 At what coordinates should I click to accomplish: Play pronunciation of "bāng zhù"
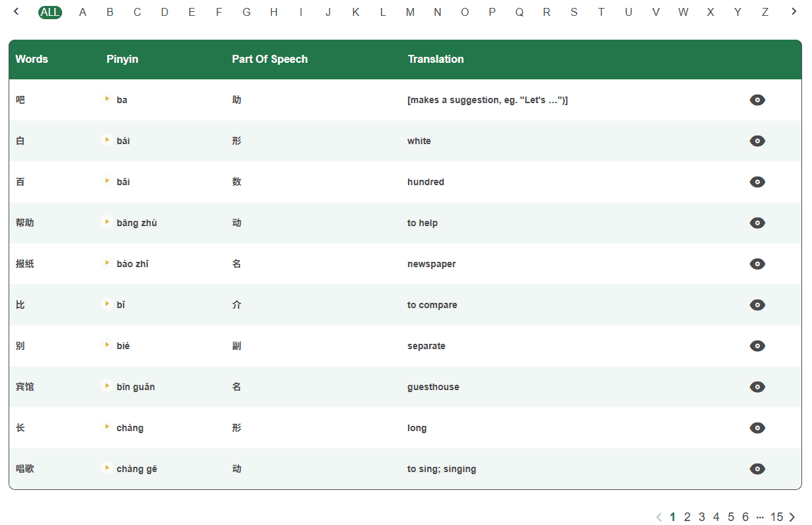[x=106, y=223]
